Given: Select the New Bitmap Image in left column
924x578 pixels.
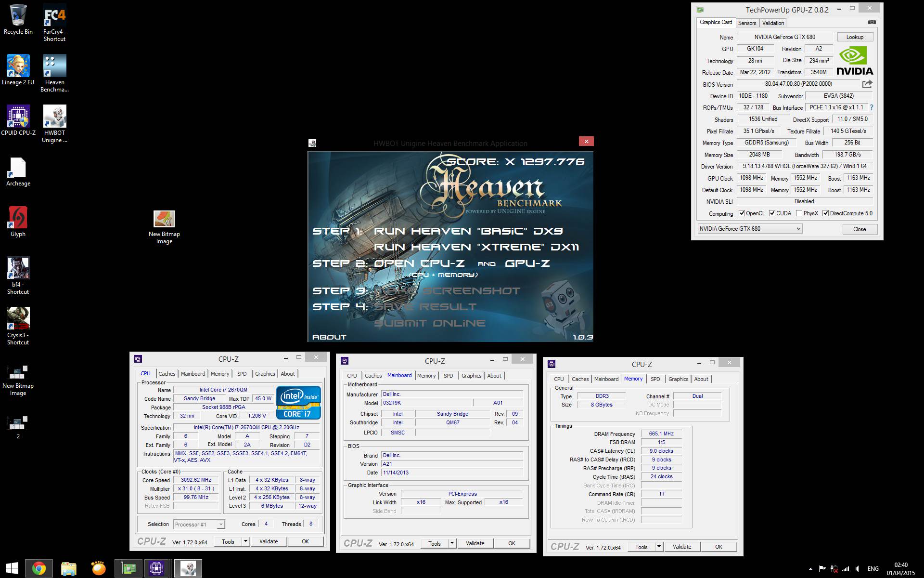Looking at the screenshot, I should tap(18, 379).
